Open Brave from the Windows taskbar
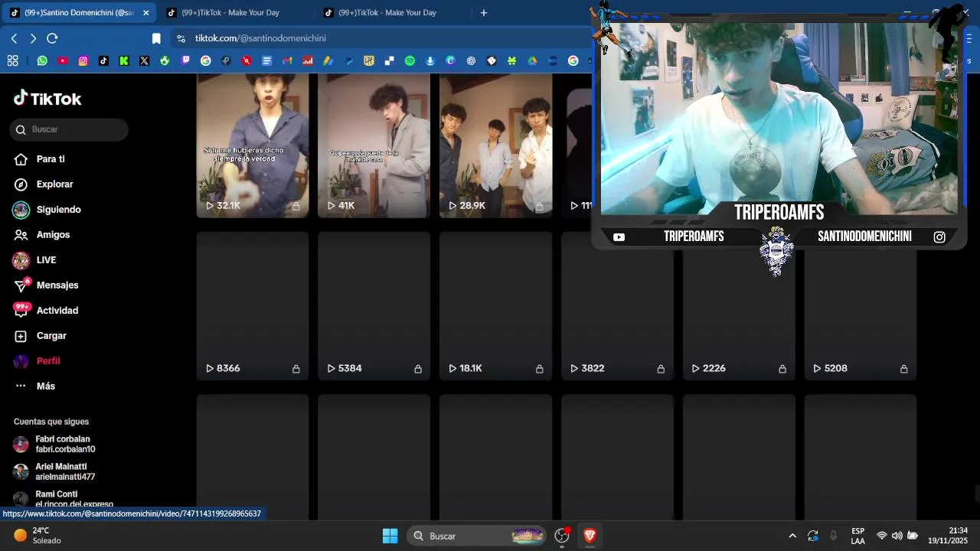This screenshot has width=980, height=551. tap(590, 536)
